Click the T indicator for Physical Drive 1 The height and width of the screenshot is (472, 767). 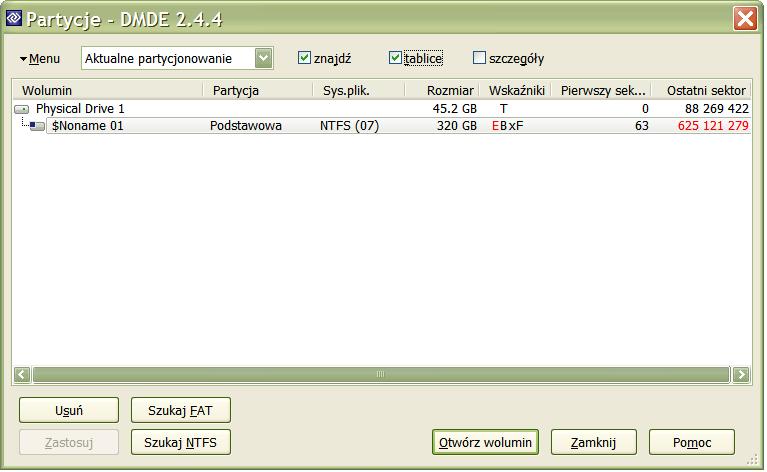click(503, 109)
